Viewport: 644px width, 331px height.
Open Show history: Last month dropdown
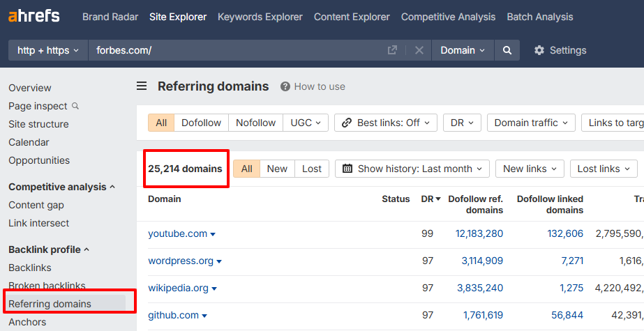click(412, 169)
